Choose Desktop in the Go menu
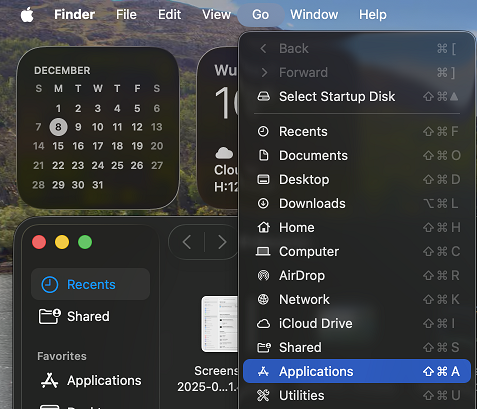Viewport: 477px width, 409px height. tap(357, 179)
